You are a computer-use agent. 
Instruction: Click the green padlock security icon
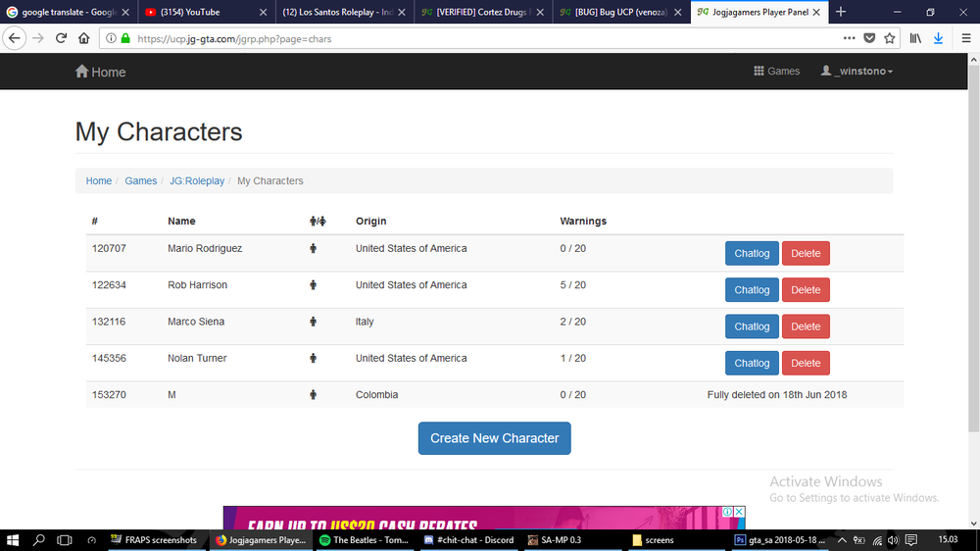(x=125, y=39)
